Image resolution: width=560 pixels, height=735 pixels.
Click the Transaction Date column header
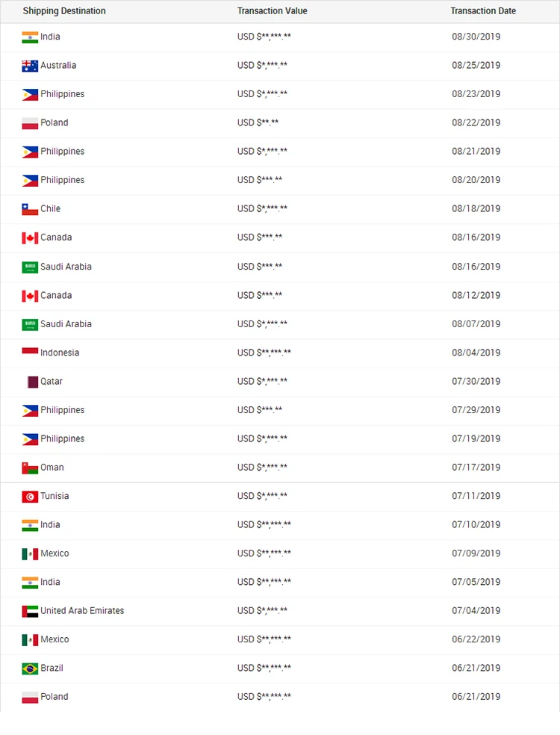(483, 11)
